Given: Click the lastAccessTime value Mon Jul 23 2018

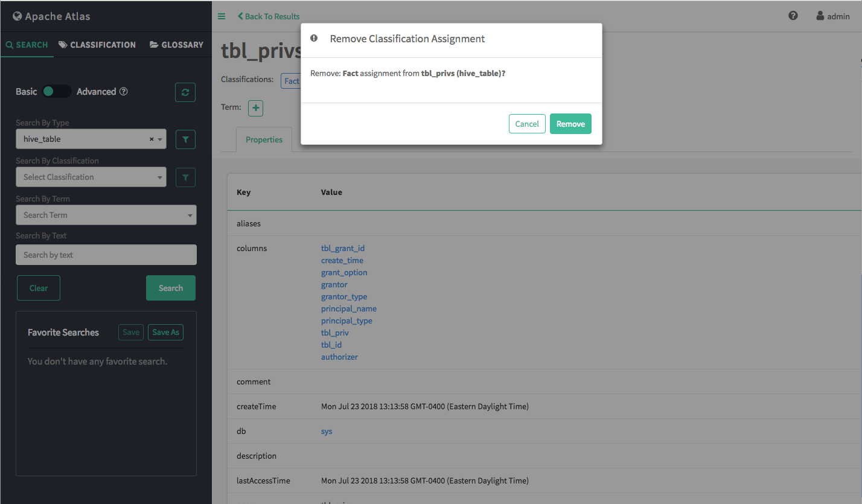Looking at the screenshot, I should 425,480.
